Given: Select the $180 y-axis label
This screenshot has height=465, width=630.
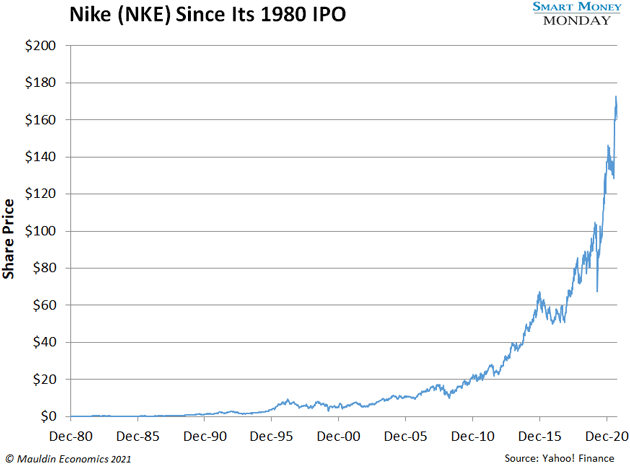Looking at the screenshot, I should (x=40, y=82).
